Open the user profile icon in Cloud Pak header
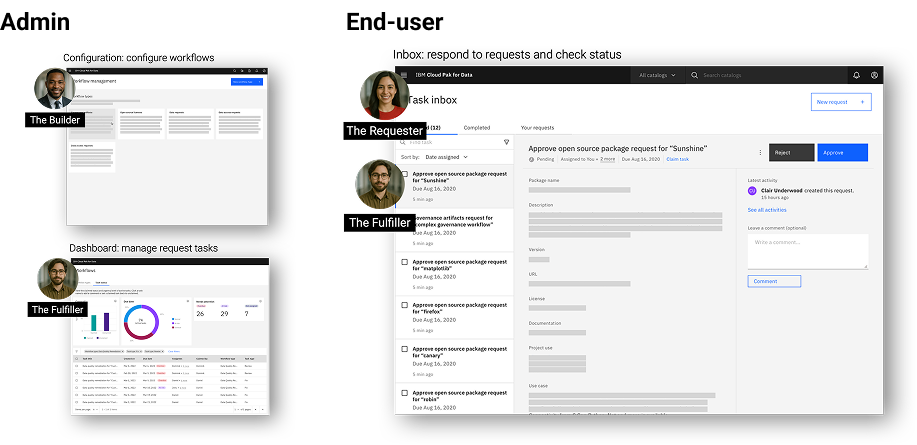The height and width of the screenshot is (445, 917). tap(874, 75)
